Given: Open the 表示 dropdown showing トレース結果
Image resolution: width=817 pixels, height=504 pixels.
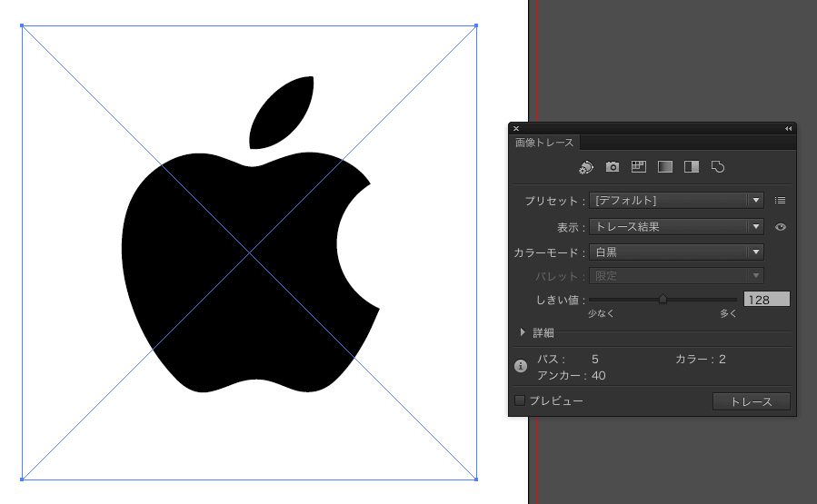Looking at the screenshot, I should coord(676,226).
